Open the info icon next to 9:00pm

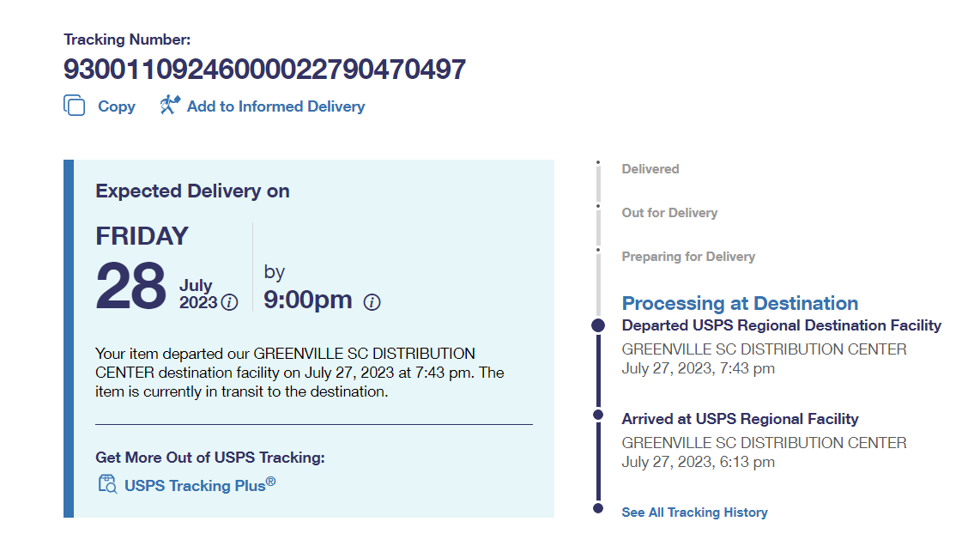click(372, 301)
